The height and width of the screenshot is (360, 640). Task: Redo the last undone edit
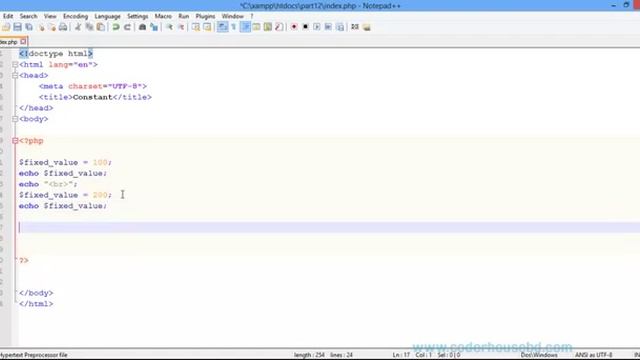pos(127,27)
